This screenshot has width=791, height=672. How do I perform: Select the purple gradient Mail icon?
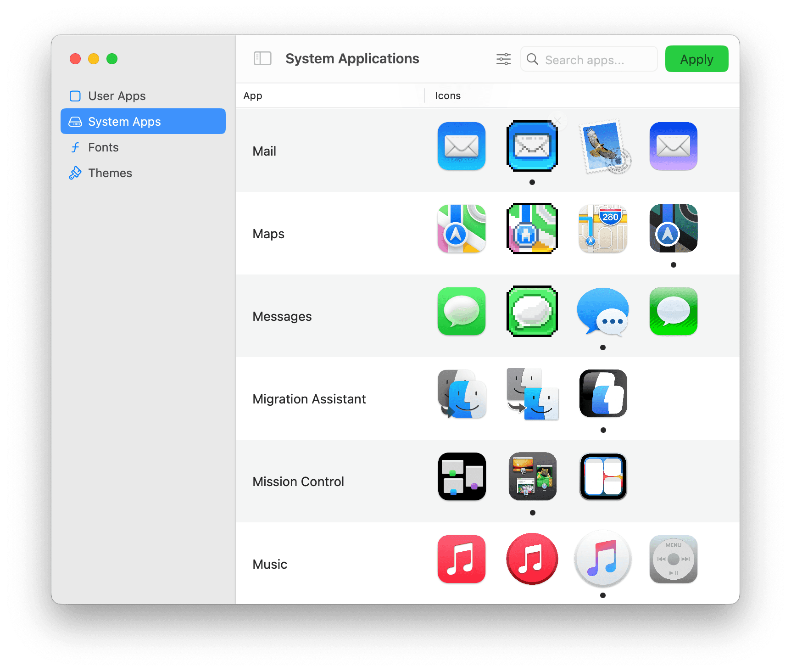click(x=673, y=146)
